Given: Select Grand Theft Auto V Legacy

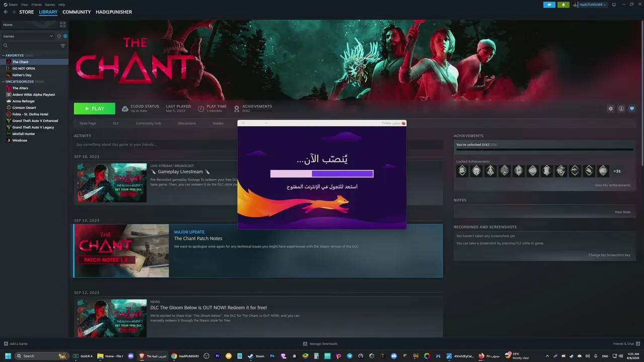Looking at the screenshot, I should click(34, 127).
